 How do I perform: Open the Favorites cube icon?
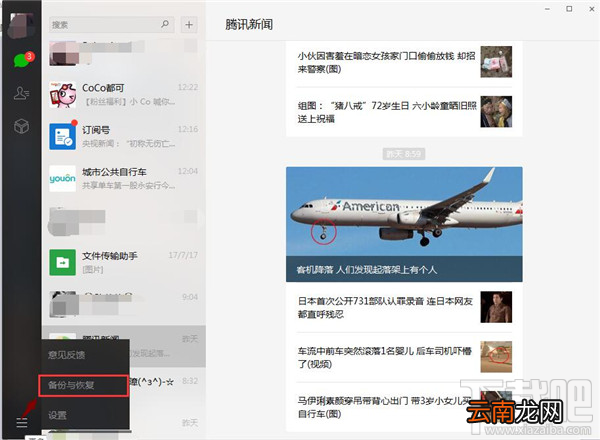pos(21,126)
